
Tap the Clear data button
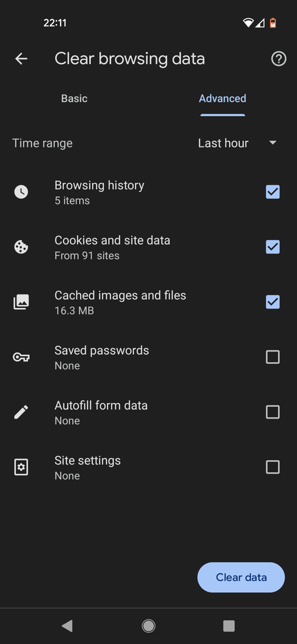[x=241, y=577]
